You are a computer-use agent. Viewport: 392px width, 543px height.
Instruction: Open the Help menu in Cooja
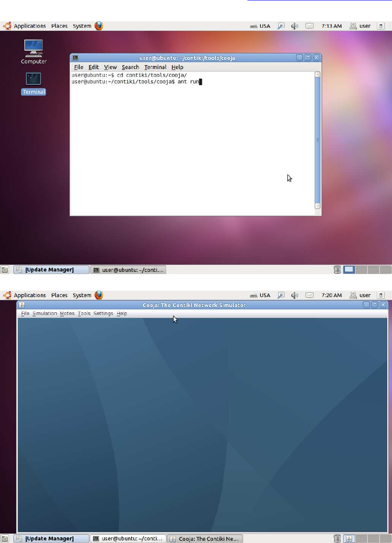point(122,313)
